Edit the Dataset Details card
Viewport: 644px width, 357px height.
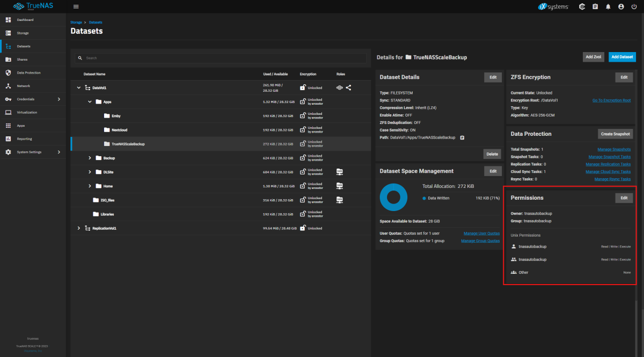click(493, 77)
